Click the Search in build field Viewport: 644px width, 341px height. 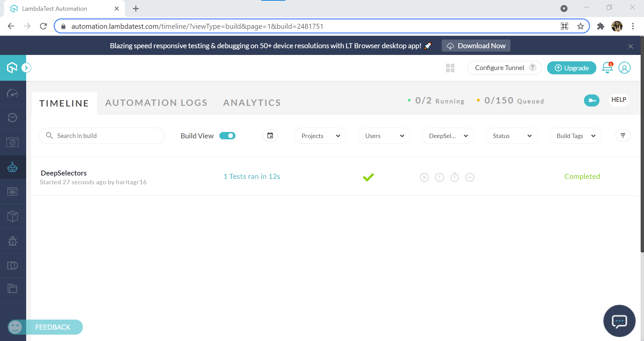coord(102,136)
